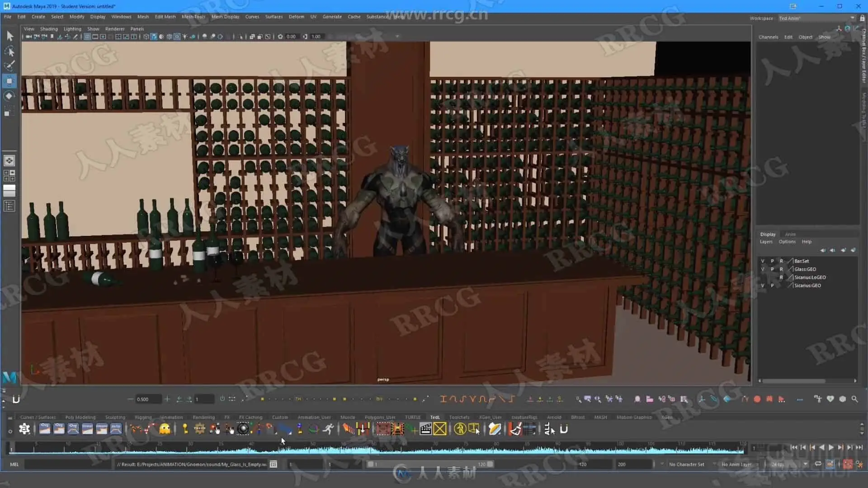
Task: Enable use all lights in viewport
Action: point(185,37)
